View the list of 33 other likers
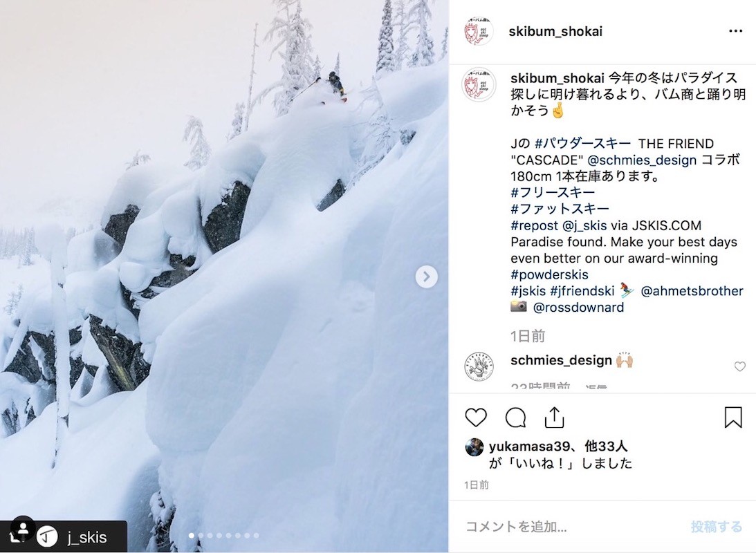This screenshot has height=553, width=756. click(606, 447)
